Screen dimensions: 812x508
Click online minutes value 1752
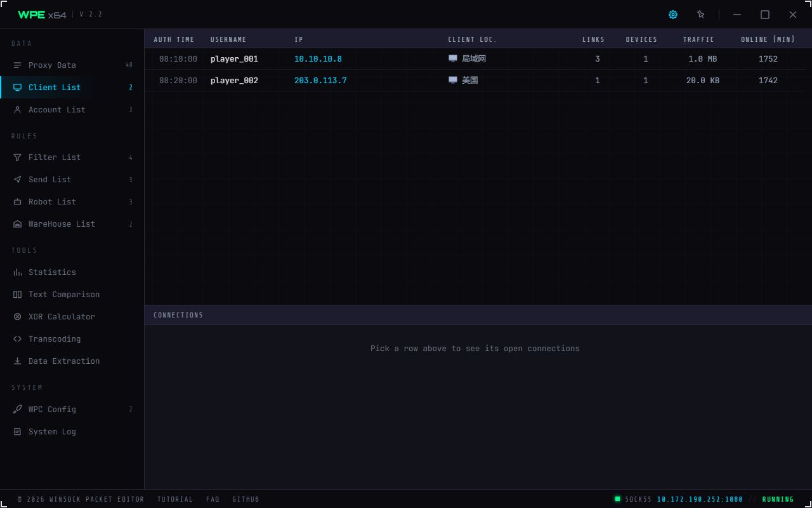point(768,59)
